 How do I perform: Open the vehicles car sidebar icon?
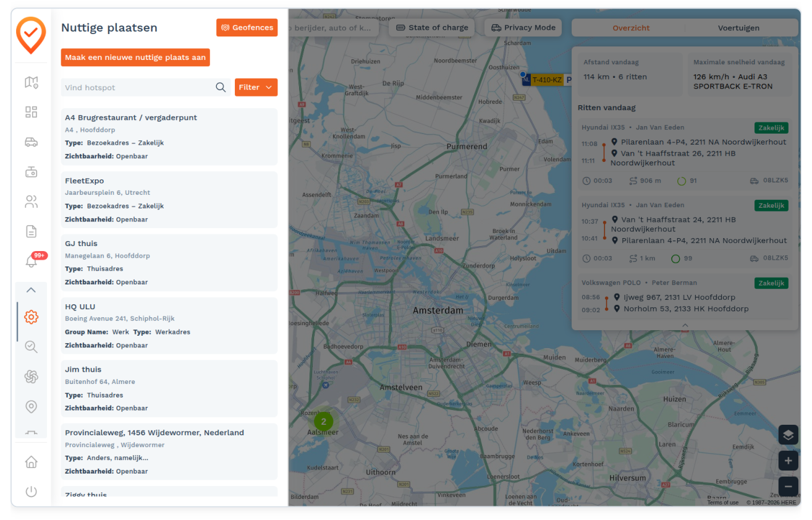[x=31, y=142]
